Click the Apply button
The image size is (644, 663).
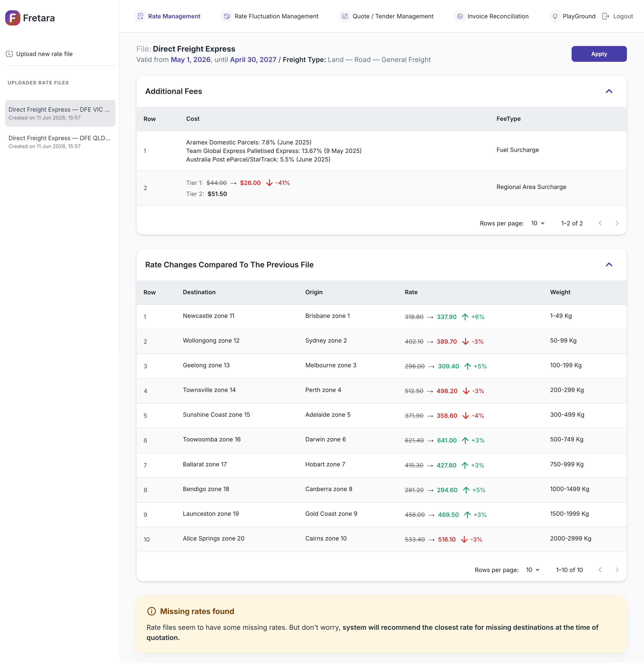599,54
